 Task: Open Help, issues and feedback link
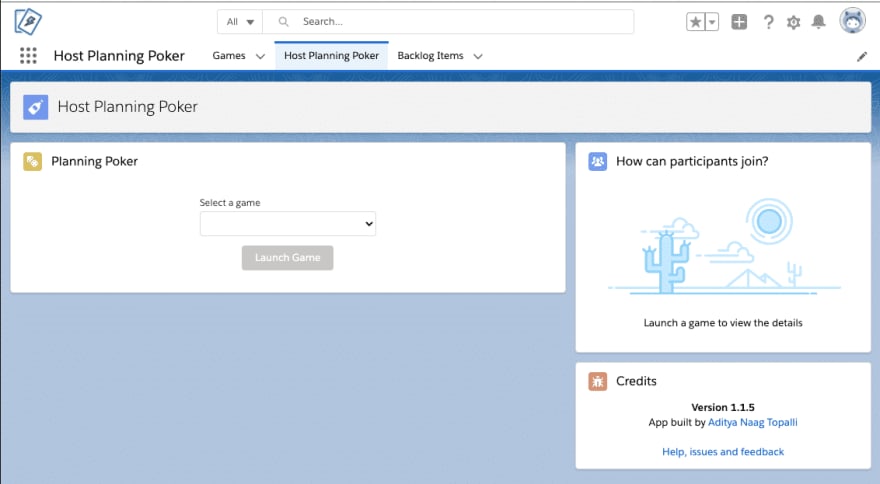723,451
